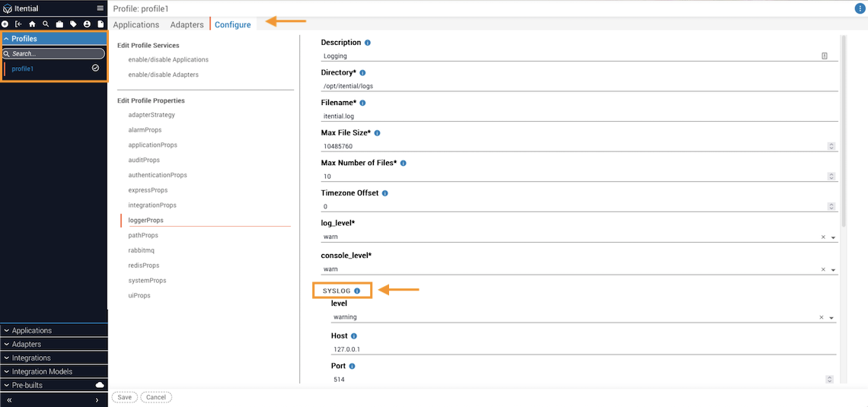The image size is (868, 407).
Task: Expand the Applications sidebar section
Action: 54,331
